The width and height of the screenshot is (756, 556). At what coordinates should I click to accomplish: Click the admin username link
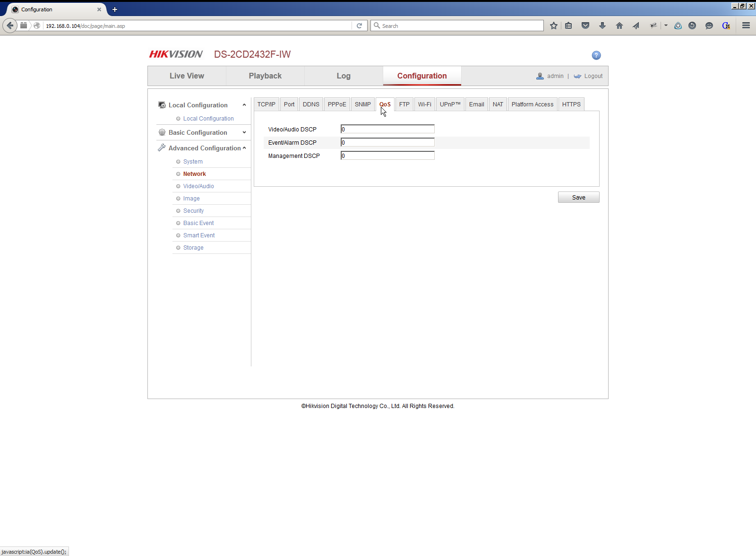click(x=555, y=76)
